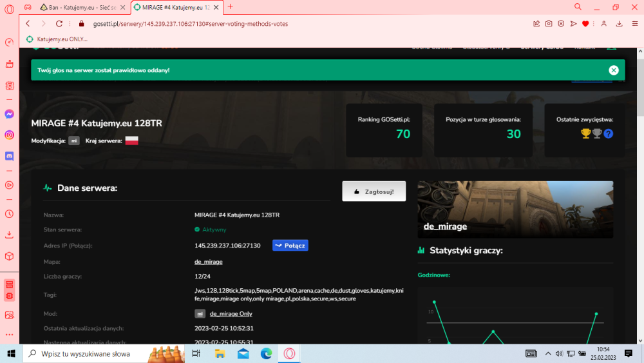This screenshot has height=363, width=644.
Task: Open the Windows Start menu
Action: [x=11, y=353]
